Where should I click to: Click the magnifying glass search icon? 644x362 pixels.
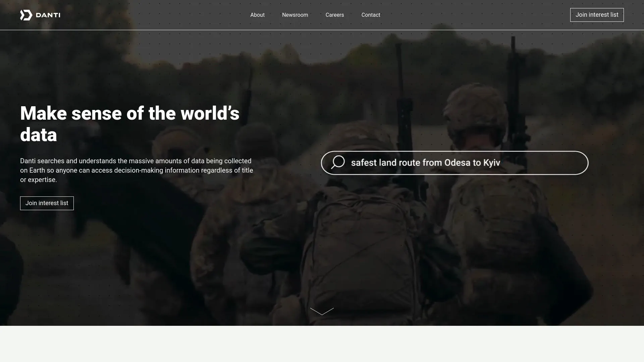pos(338,163)
